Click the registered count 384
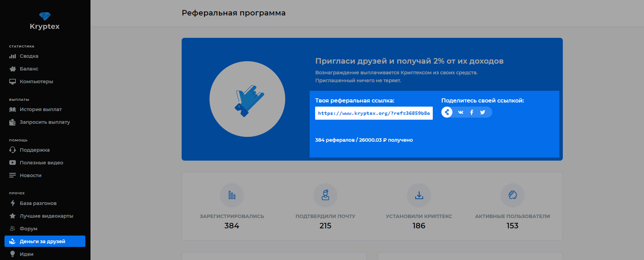This screenshot has width=644, height=260. [x=232, y=226]
